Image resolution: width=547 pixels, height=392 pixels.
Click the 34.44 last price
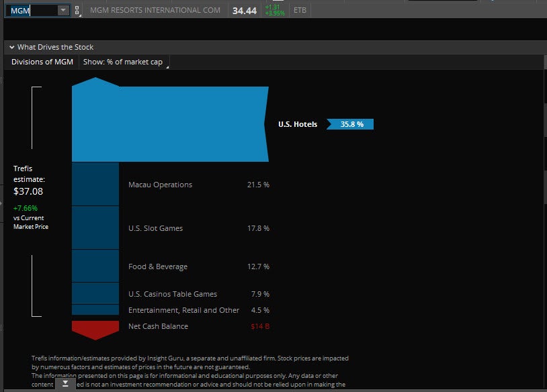(245, 11)
